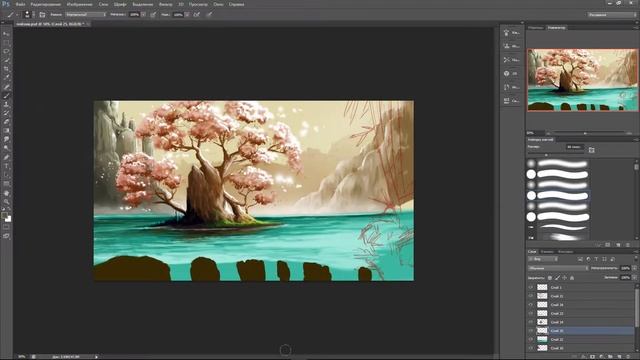The width and height of the screenshot is (640, 360).
Task: Select the Crop tool
Action: pyautogui.click(x=6, y=69)
